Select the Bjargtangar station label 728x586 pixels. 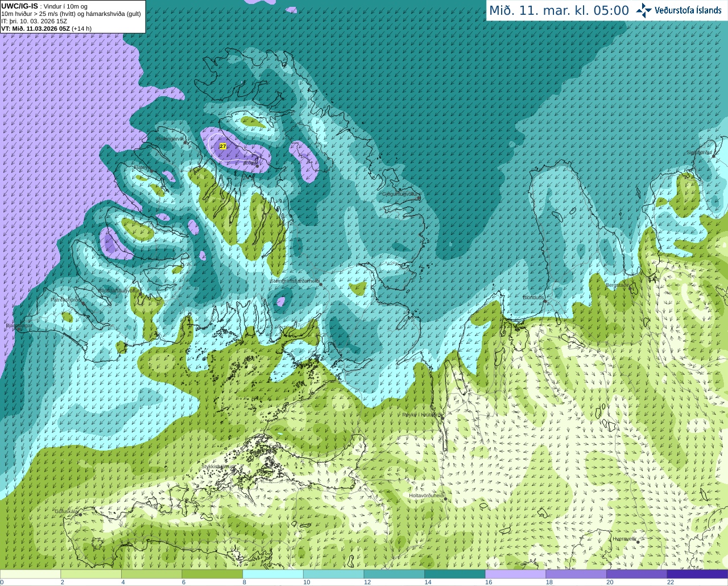click(x=19, y=325)
